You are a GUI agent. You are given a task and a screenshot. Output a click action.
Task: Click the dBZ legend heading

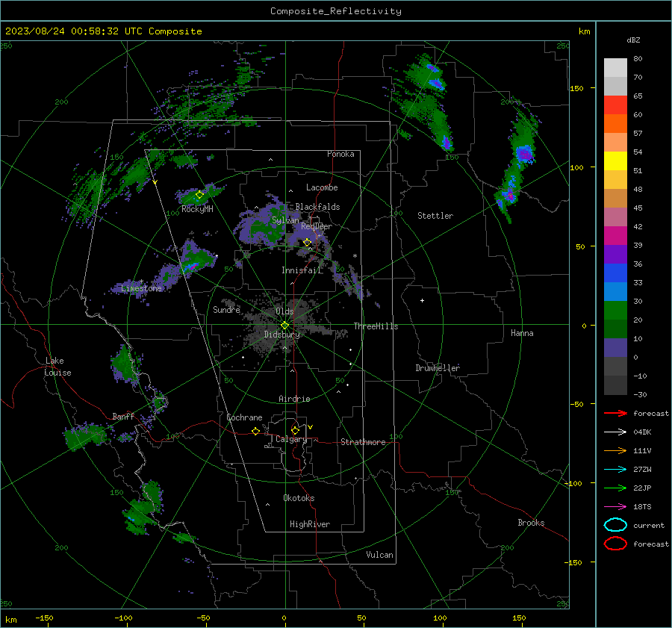pos(633,40)
